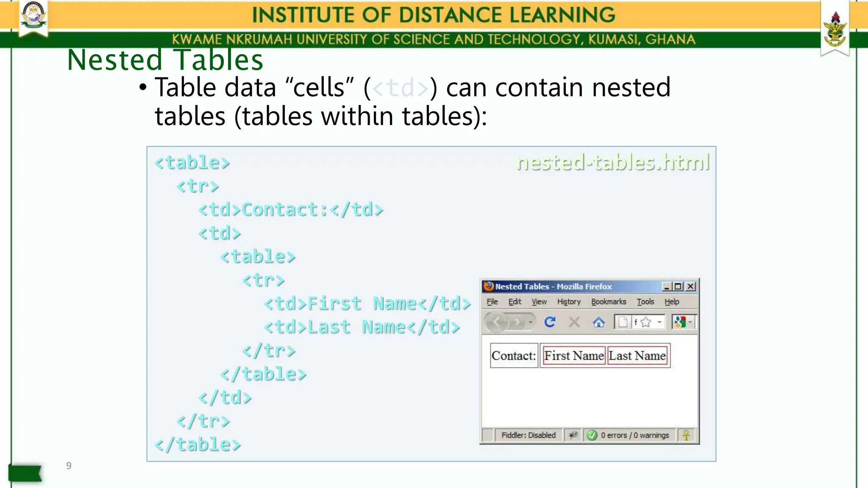Click the KNUST crest logo at top right

point(835,30)
